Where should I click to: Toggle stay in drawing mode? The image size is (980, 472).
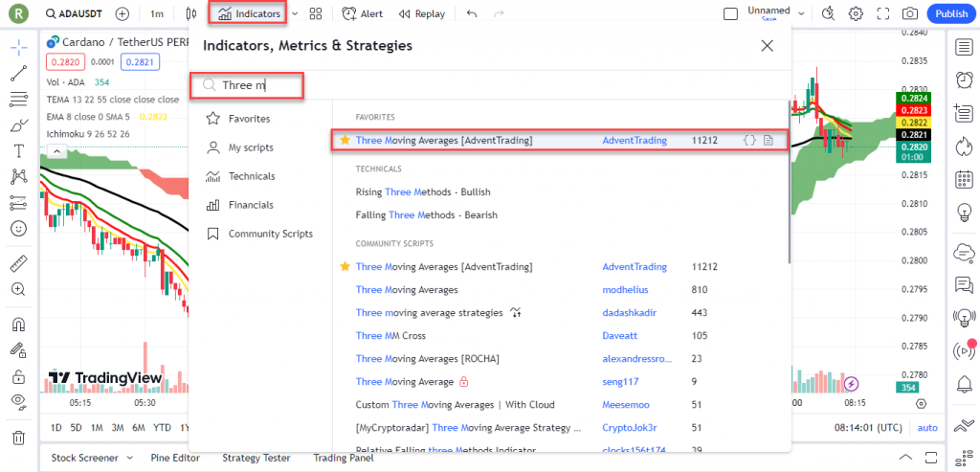pyautogui.click(x=19, y=350)
